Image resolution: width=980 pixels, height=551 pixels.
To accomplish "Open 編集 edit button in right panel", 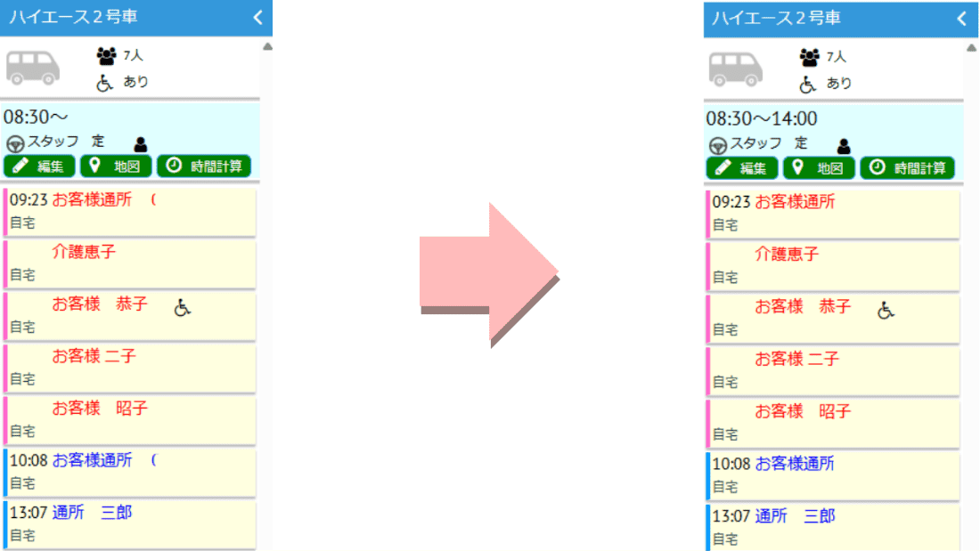I will [742, 168].
